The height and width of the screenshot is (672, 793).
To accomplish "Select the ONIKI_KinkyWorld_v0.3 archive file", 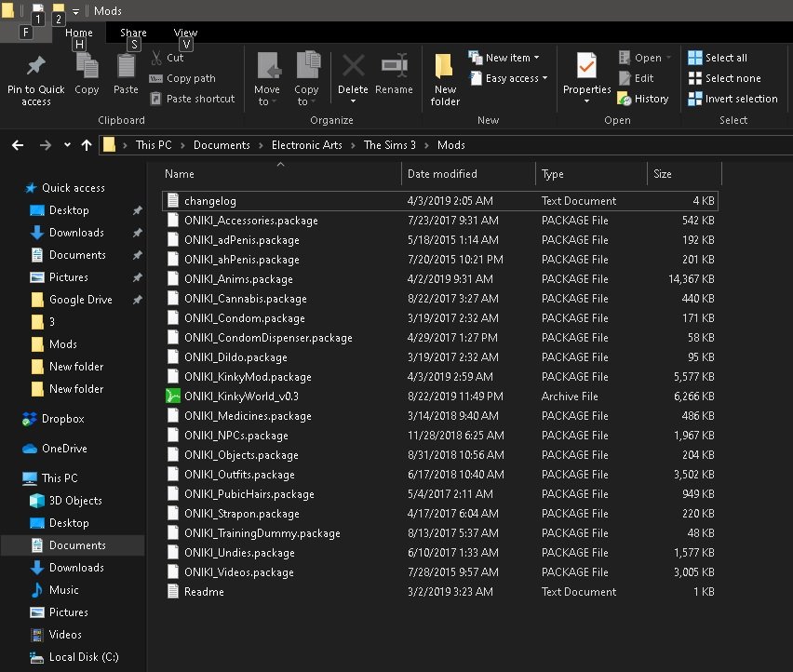I will click(440, 396).
